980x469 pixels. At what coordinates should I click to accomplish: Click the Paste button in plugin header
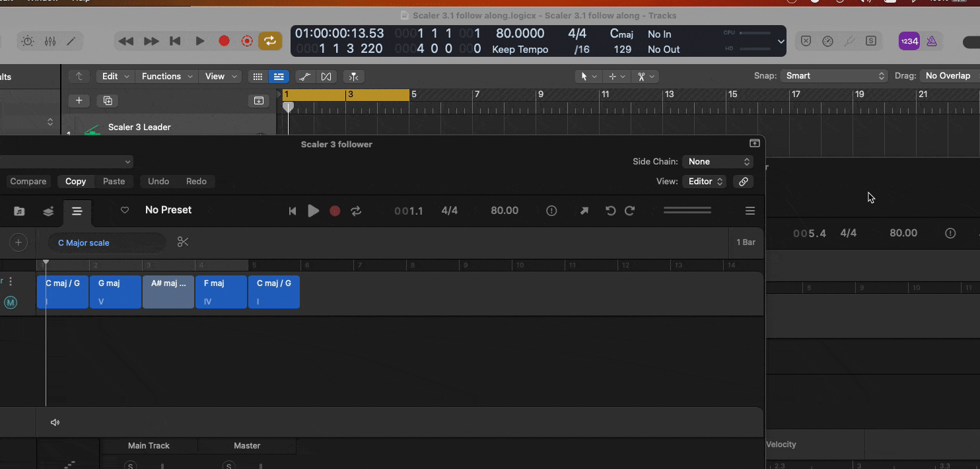point(114,181)
